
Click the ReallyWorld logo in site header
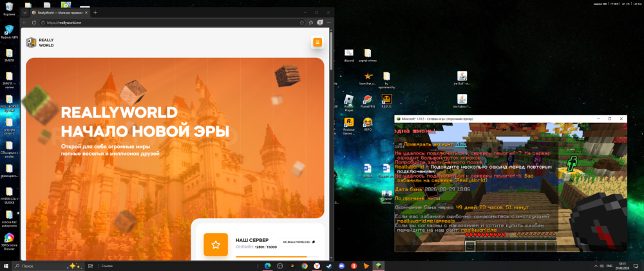40,42
